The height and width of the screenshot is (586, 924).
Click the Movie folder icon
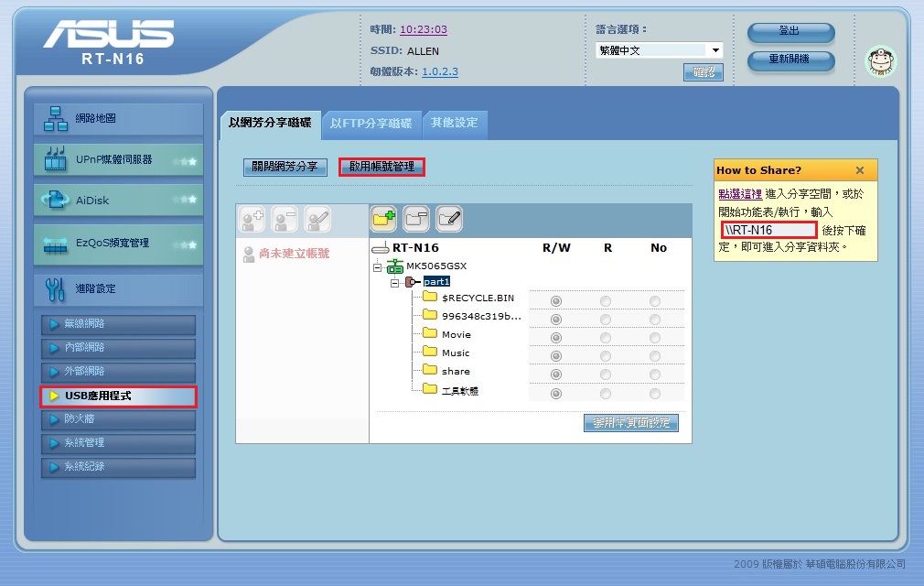430,333
